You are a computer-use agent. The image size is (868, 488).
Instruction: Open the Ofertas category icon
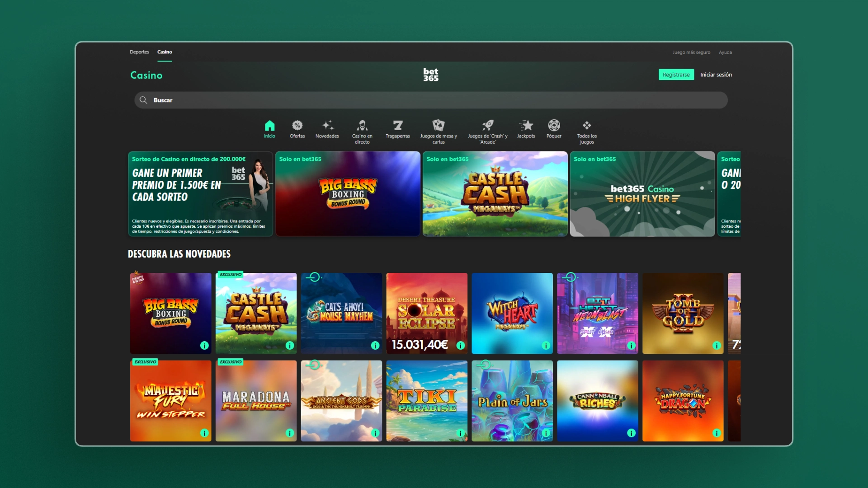[x=297, y=129]
